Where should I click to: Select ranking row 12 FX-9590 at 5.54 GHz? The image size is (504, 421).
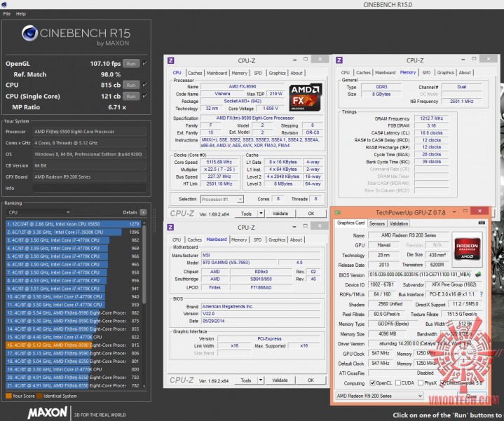click(x=73, y=313)
